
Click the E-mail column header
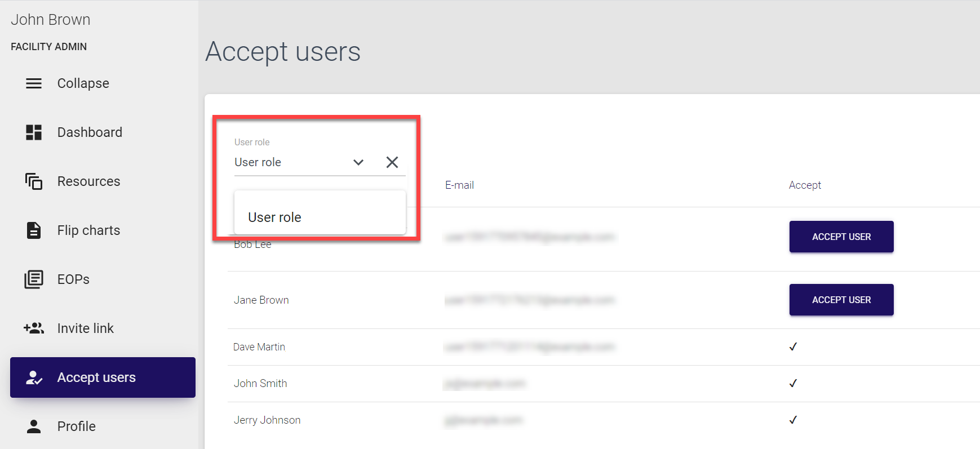tap(459, 185)
